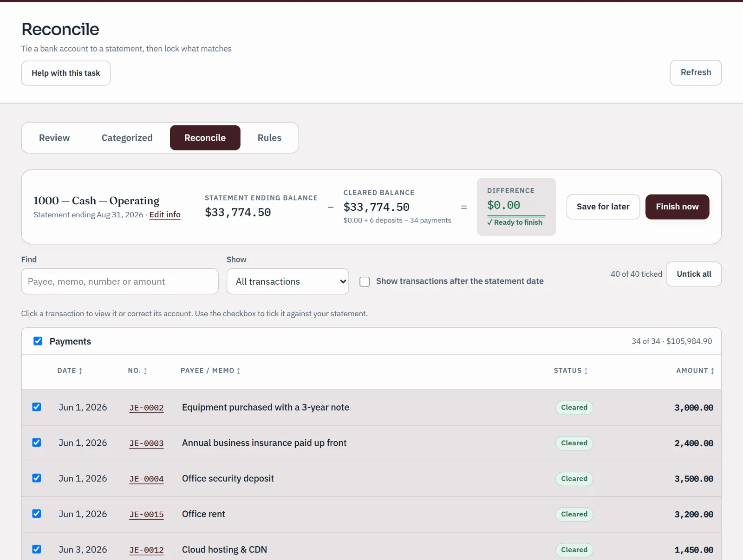Screen dimensions: 743x560
Task: Click the Finish now button
Action: 677,207
